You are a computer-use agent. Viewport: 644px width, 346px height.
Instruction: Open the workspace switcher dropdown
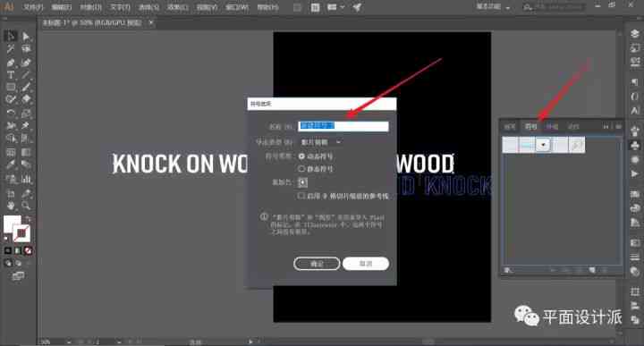click(494, 7)
